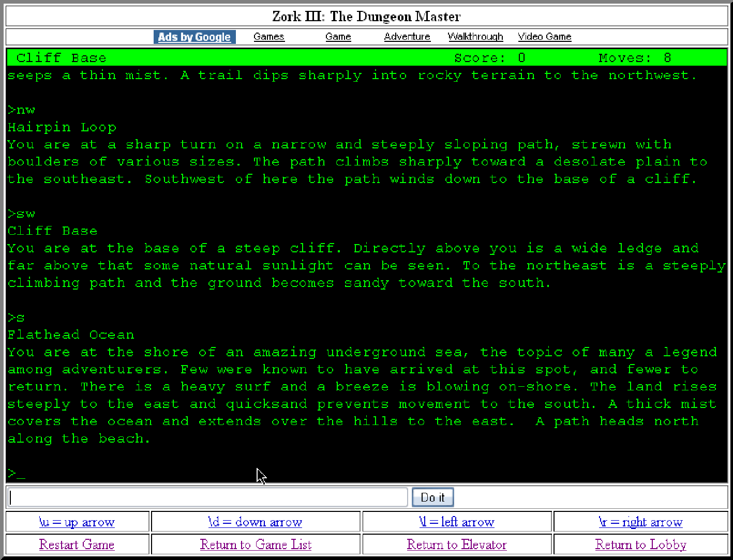Open the Game ad link
Screen dimensions: 733x560
click(x=338, y=37)
